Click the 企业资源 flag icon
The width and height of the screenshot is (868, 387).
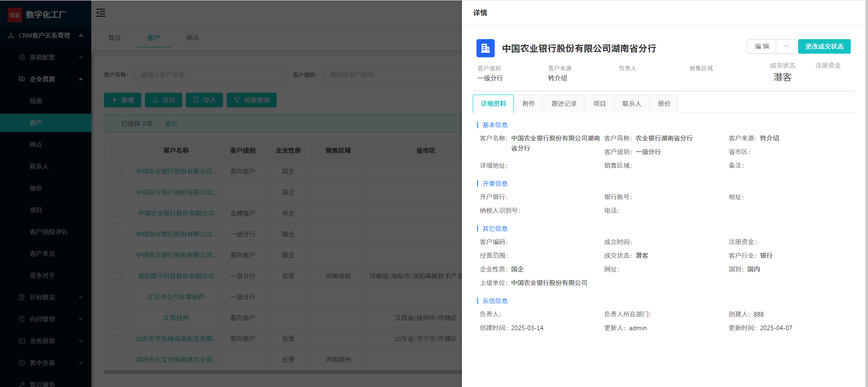pyautogui.click(x=22, y=79)
